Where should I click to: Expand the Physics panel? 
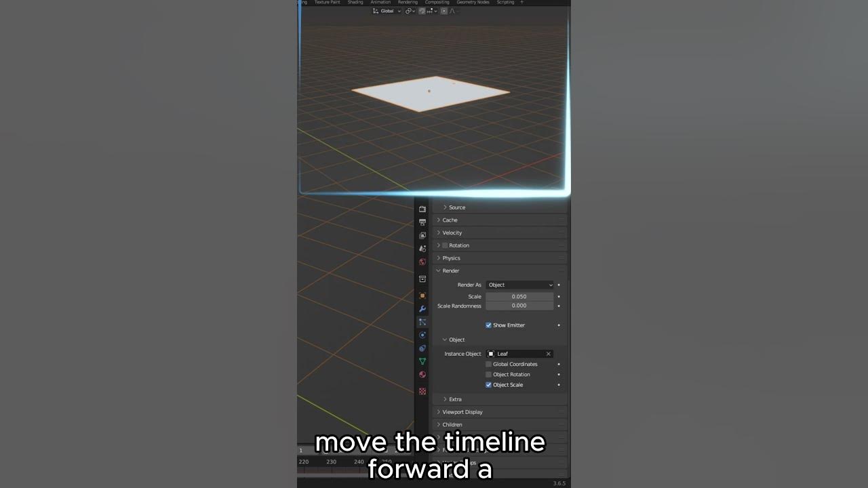coord(500,258)
